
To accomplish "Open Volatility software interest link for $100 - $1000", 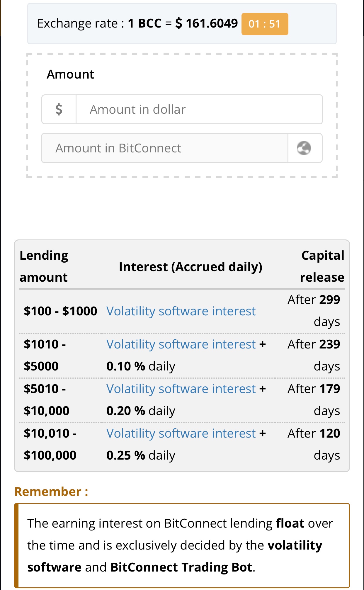I will 181,311.
